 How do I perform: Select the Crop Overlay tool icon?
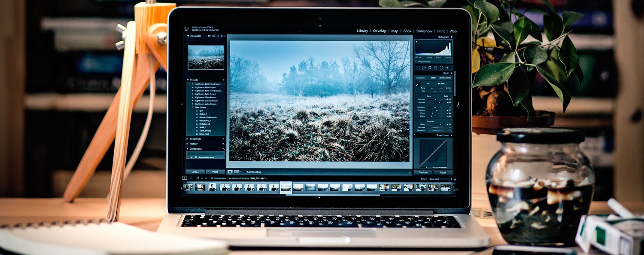tap(418, 68)
